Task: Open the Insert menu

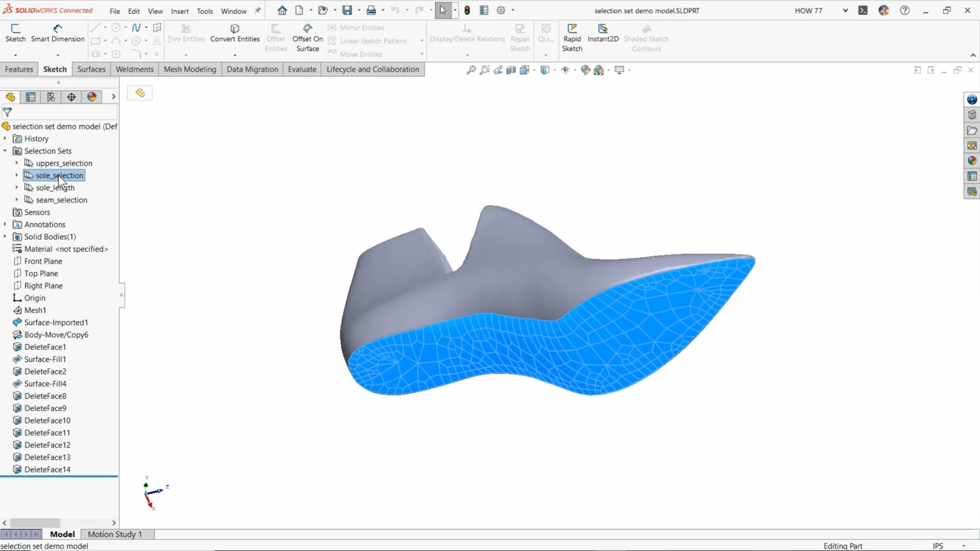Action: pos(180,11)
